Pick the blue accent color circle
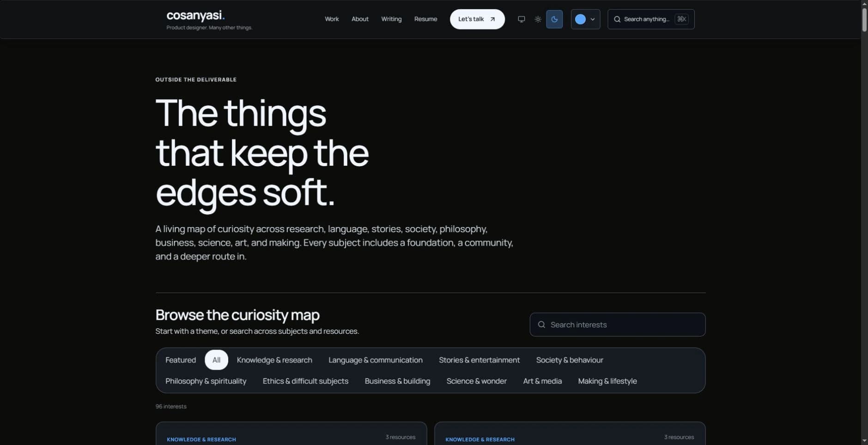The width and height of the screenshot is (868, 445). click(x=580, y=19)
